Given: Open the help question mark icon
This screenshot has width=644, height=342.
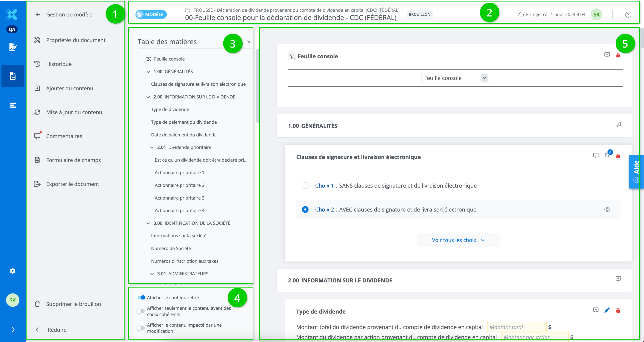Looking at the screenshot, I should 628,15.
